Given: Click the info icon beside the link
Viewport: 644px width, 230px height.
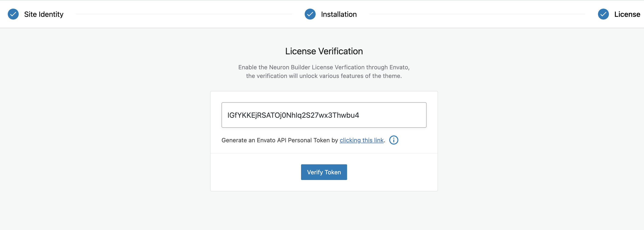Looking at the screenshot, I should 394,140.
